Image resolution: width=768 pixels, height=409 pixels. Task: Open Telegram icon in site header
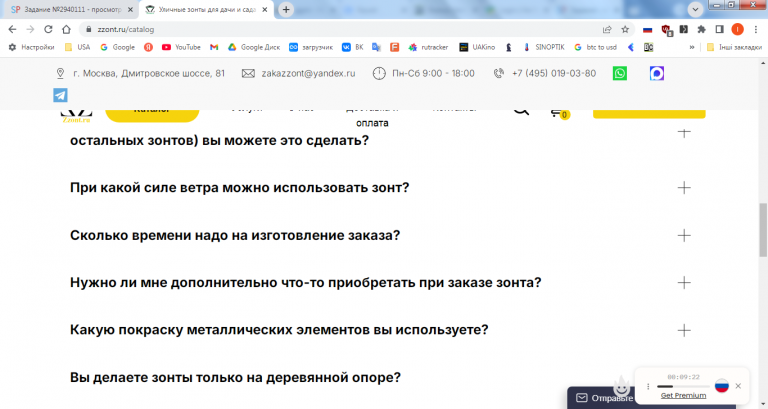pos(60,95)
